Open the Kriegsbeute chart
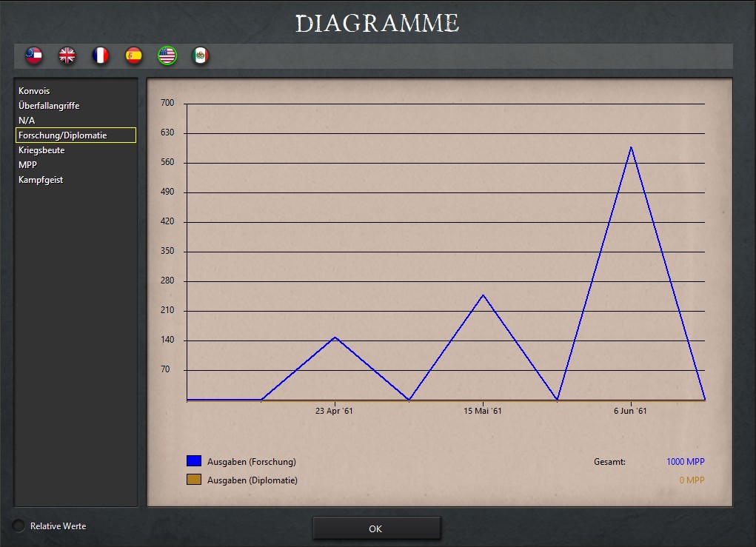Image resolution: width=756 pixels, height=547 pixels. tap(41, 150)
